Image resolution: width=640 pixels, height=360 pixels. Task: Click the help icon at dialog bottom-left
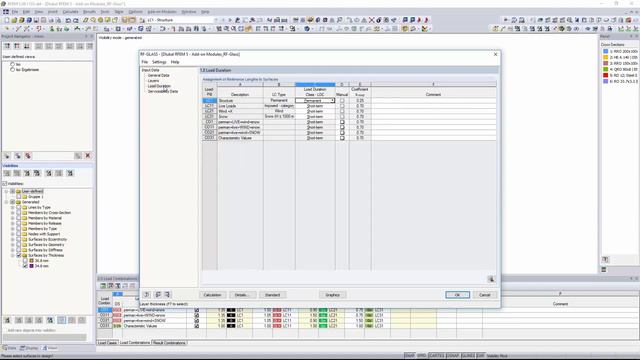147,294
